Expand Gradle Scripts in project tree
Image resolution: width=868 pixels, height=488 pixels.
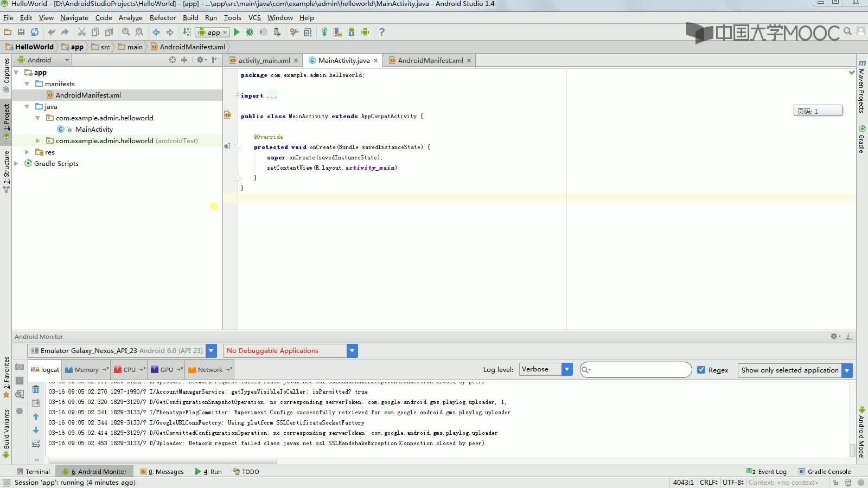tap(16, 163)
